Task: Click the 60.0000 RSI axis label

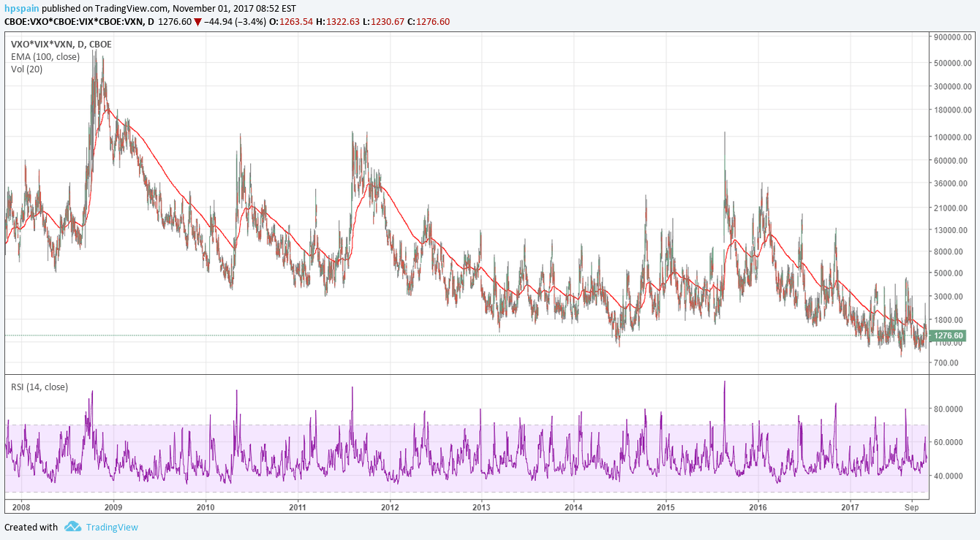Action: [949, 442]
